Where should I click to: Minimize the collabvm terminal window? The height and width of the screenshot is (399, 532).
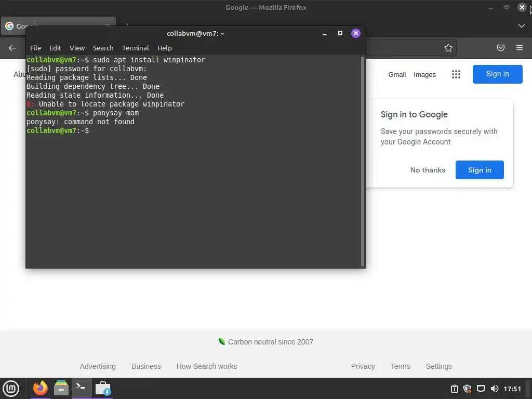tap(325, 34)
